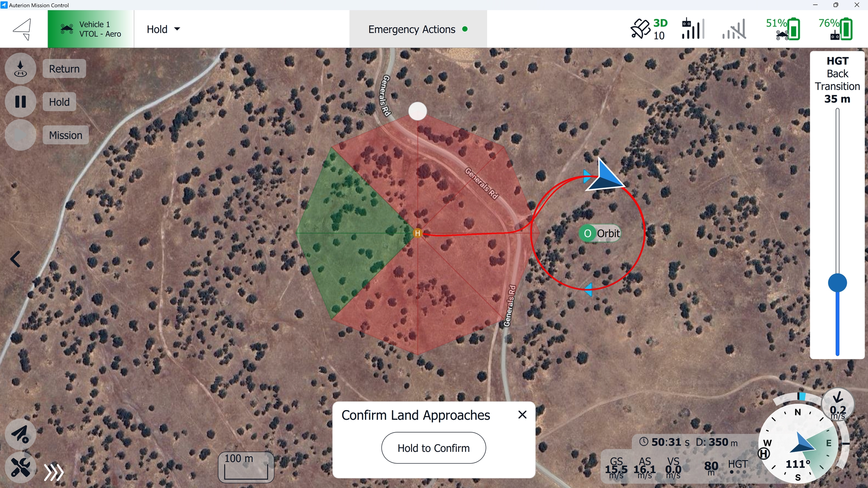Open the wrench and screwdriver tools icon
The image size is (868, 488).
[x=20, y=467]
